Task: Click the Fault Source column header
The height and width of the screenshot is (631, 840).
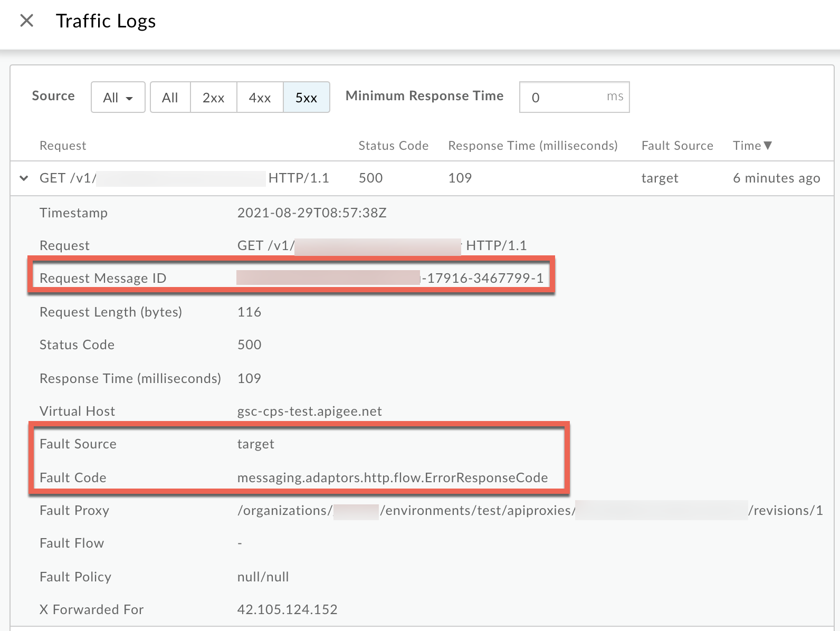Action: coord(677,146)
